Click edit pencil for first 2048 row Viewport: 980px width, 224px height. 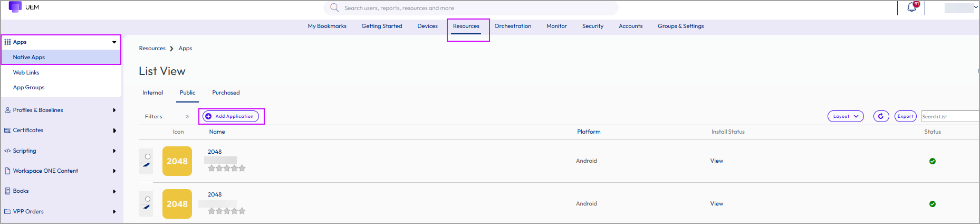pyautogui.click(x=147, y=165)
